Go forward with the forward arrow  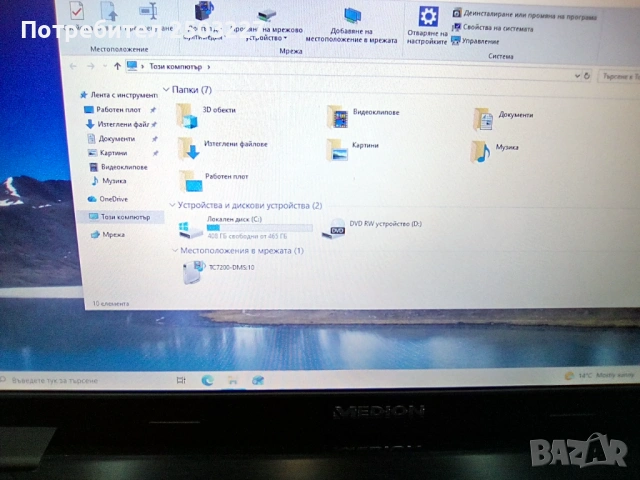91,66
